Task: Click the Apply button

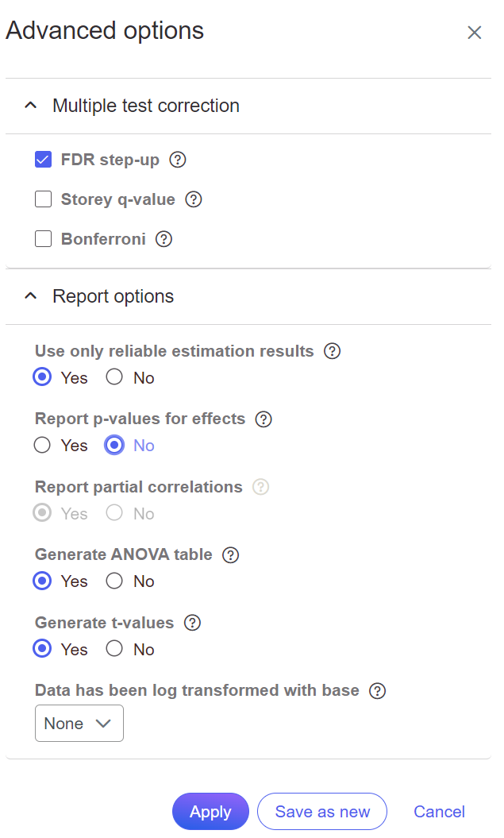Action: coord(210,812)
